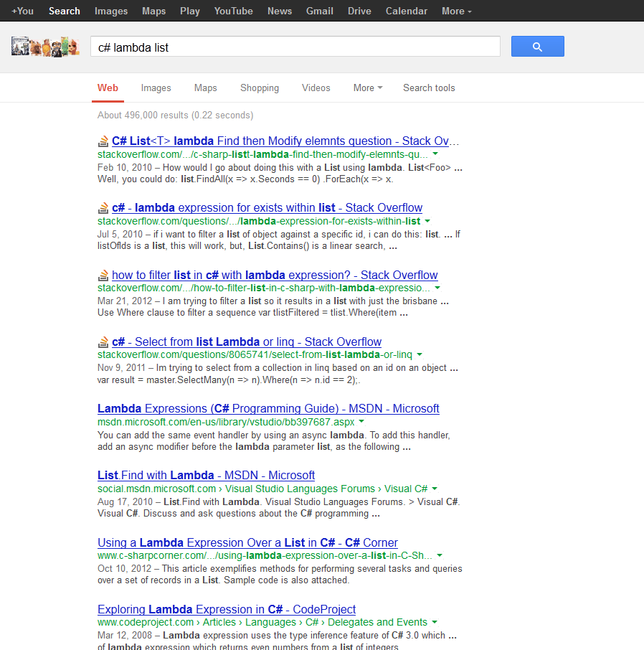Click the msdn.microsoft.com/en-us/library URL text
This screenshot has height=650, width=644.
point(226,422)
